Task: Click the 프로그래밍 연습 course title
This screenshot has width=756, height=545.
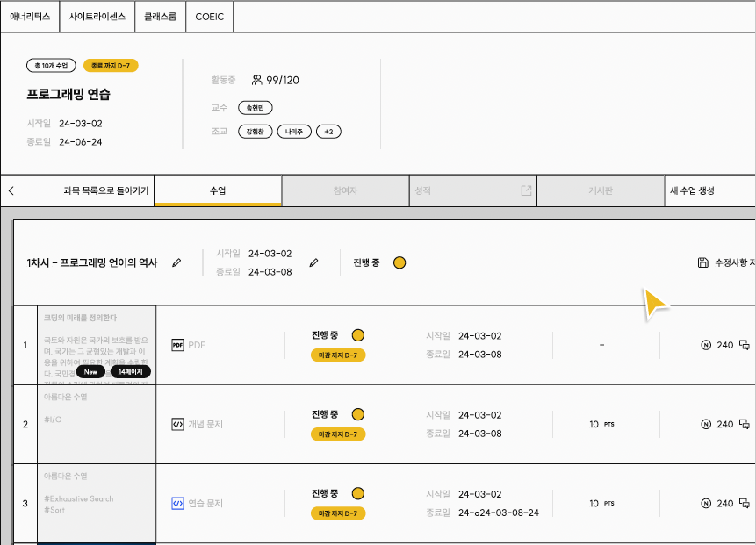Action: pyautogui.click(x=68, y=94)
